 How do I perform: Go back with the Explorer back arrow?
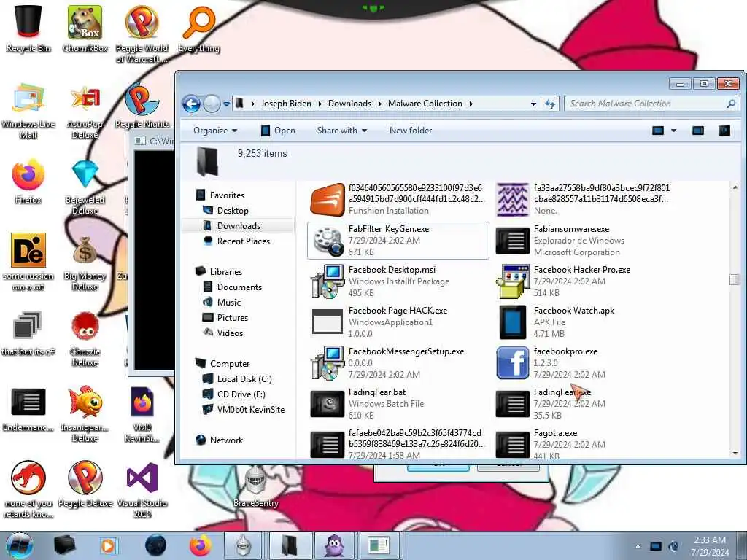[x=192, y=104]
